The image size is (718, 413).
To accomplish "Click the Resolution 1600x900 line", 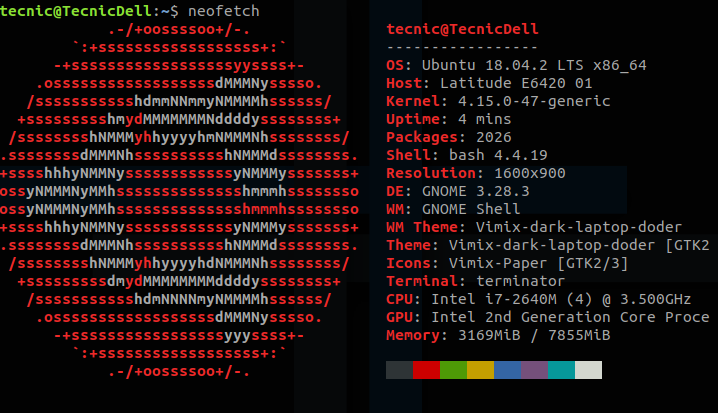I will tap(476, 173).
